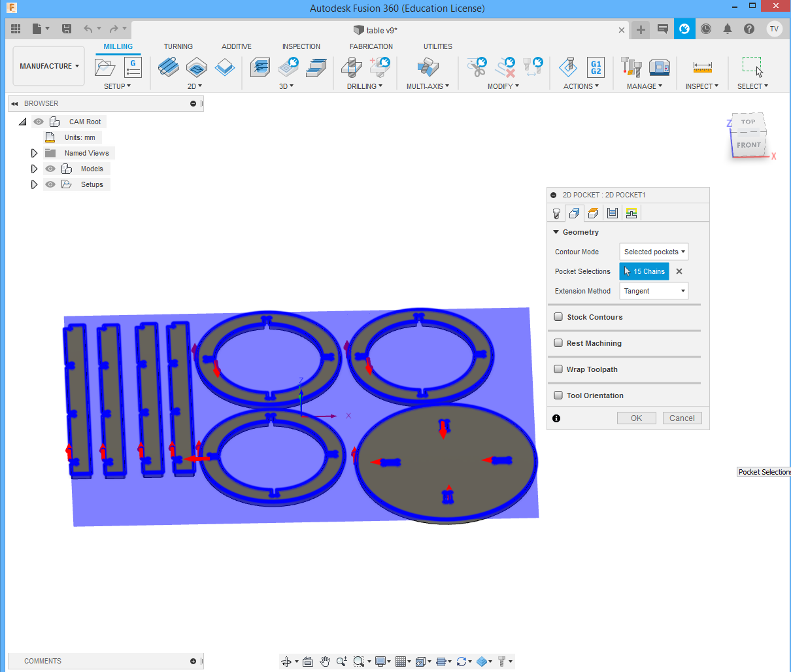
Task: Open the Heights tab in 2D Pocket dialog
Action: click(x=593, y=213)
